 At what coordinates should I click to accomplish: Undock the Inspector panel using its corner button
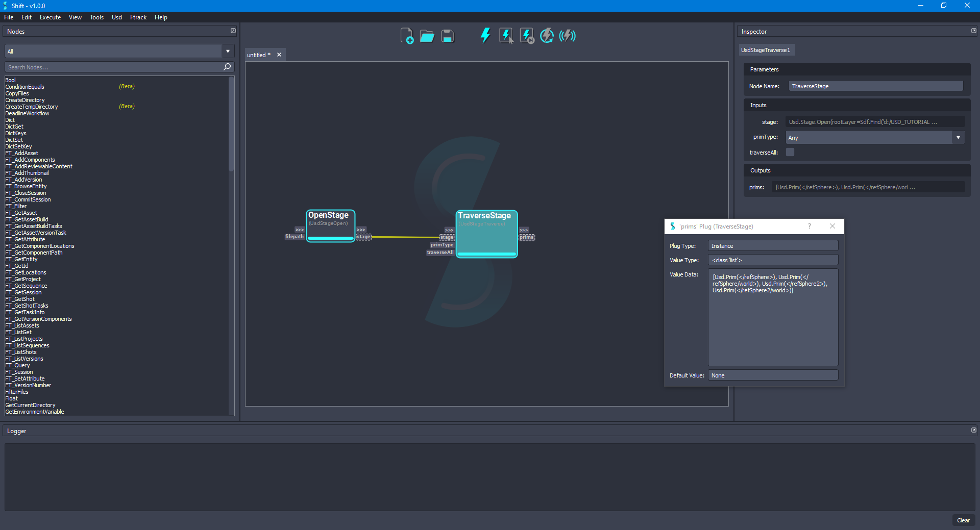coord(973,31)
